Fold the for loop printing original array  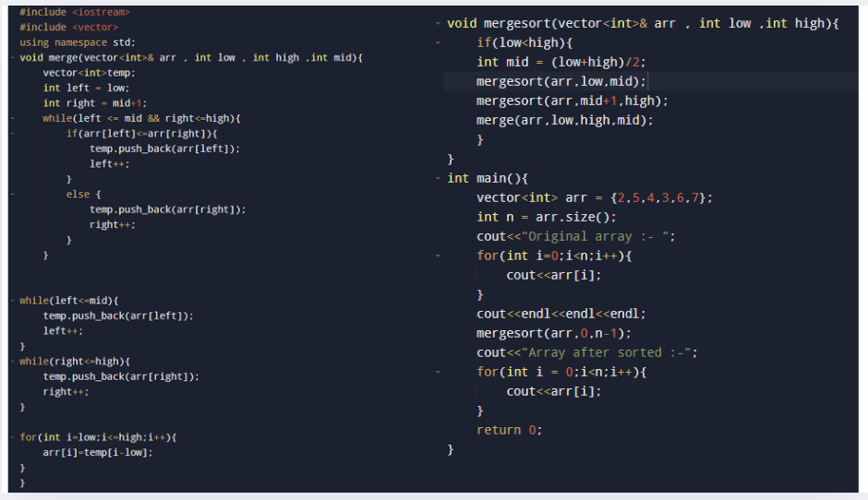(438, 256)
